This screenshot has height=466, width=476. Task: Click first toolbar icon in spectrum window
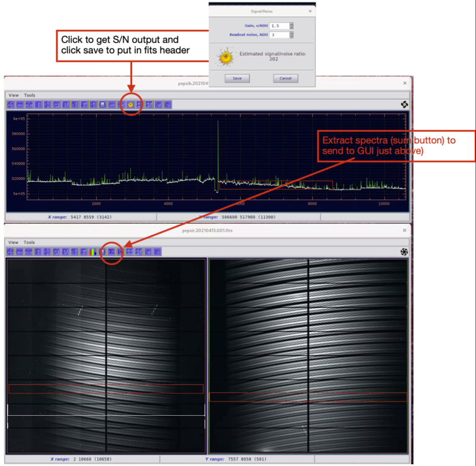(11, 105)
